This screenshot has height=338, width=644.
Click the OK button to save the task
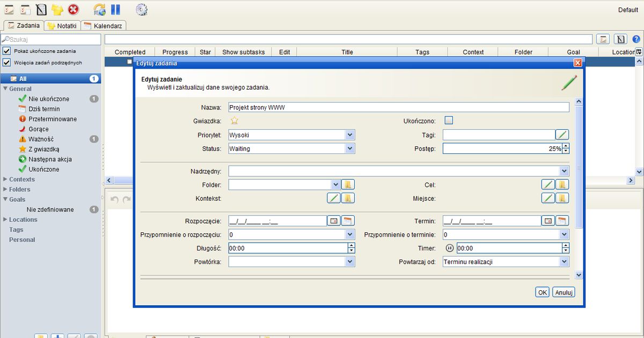click(541, 292)
